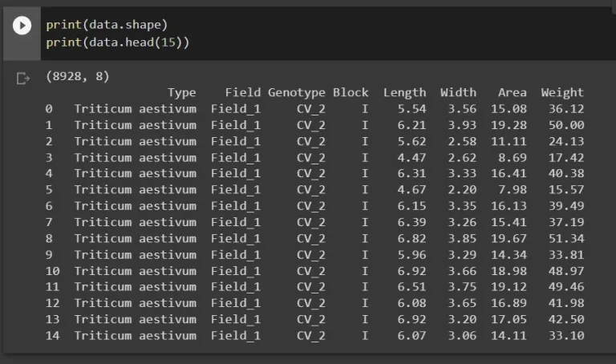The height and width of the screenshot is (364, 616).
Task: Click length value 6.82 in row 8
Action: pos(411,239)
